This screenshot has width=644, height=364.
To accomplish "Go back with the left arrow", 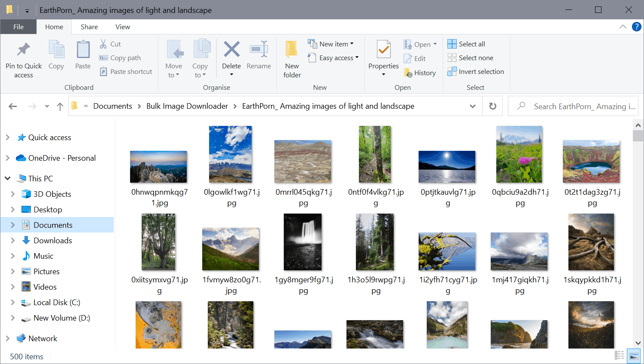I will 13,106.
